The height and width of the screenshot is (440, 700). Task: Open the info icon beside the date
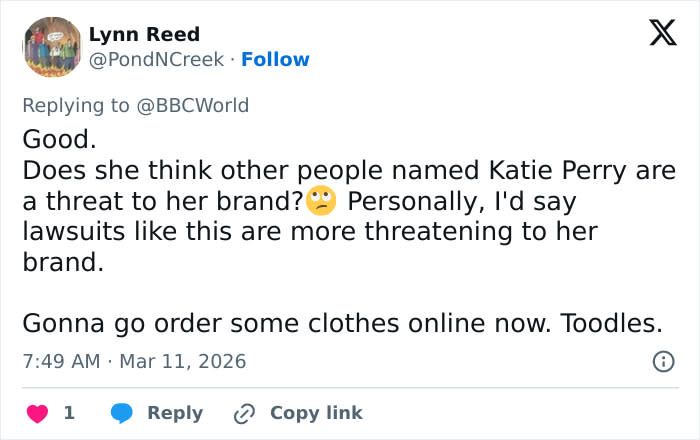[662, 361]
